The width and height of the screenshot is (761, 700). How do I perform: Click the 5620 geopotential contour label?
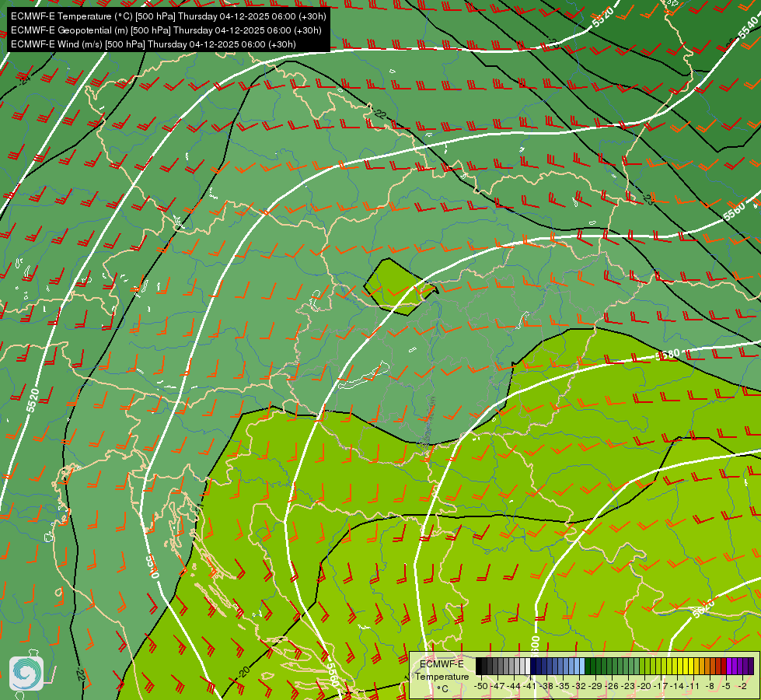point(703,608)
